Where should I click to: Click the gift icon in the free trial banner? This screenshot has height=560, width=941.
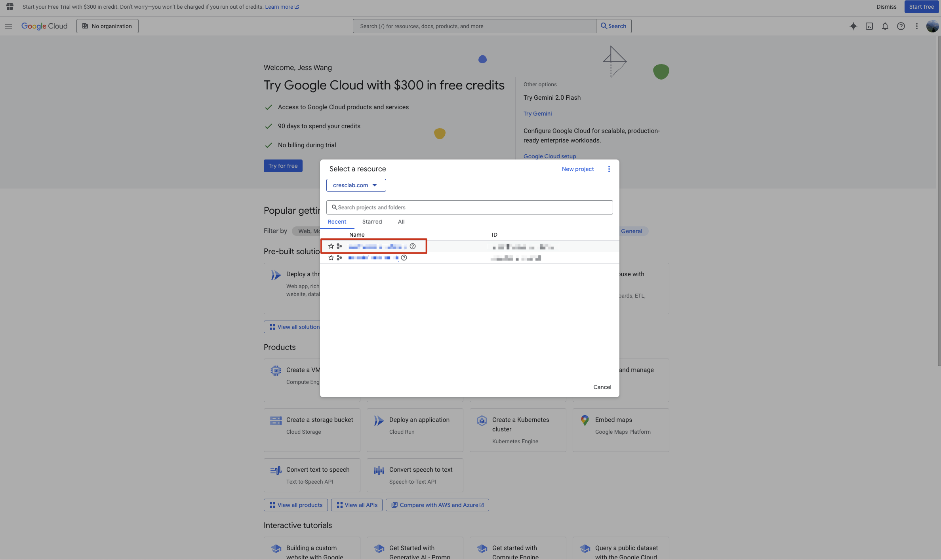pos(10,7)
